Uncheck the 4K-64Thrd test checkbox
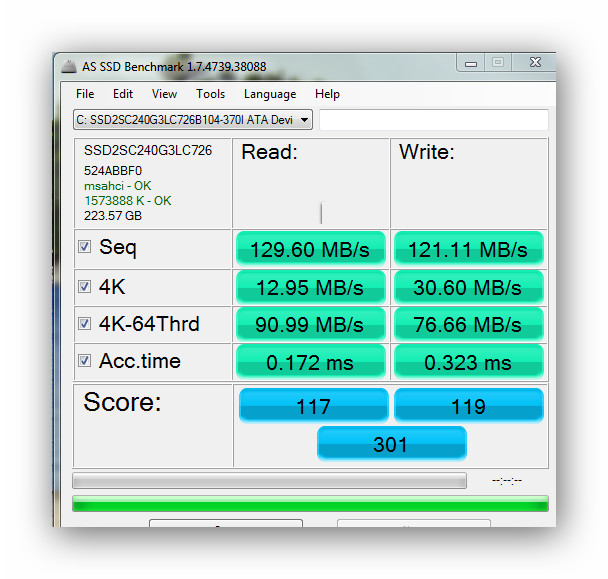 85,323
